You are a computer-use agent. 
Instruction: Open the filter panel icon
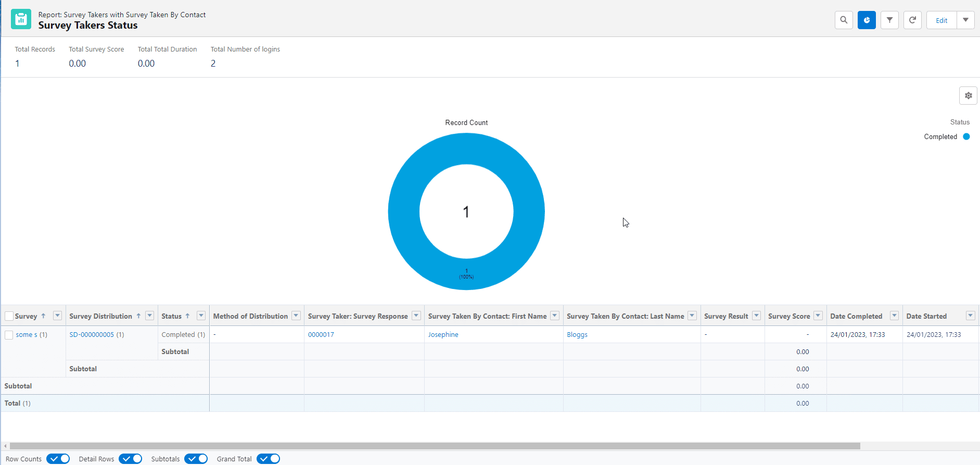tap(889, 20)
